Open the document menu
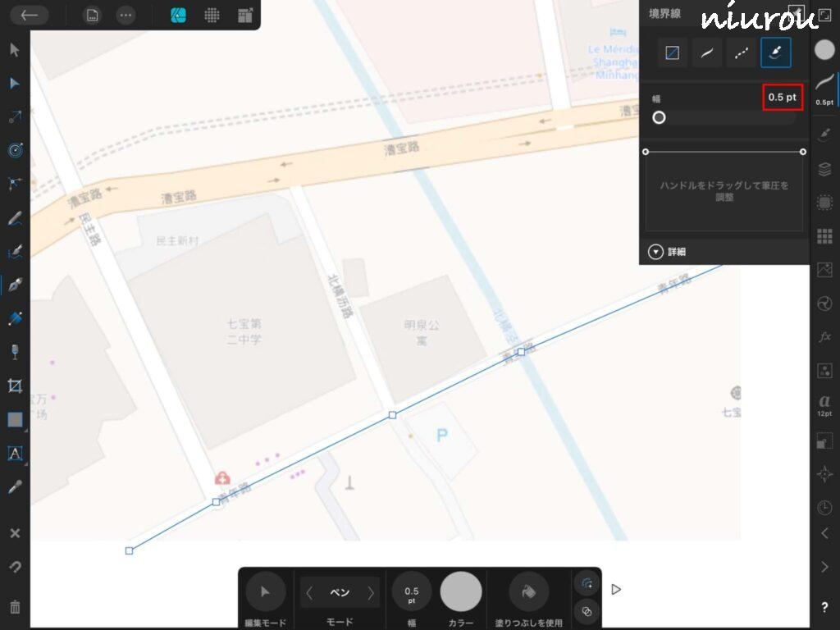This screenshot has height=630, width=840. (93, 15)
